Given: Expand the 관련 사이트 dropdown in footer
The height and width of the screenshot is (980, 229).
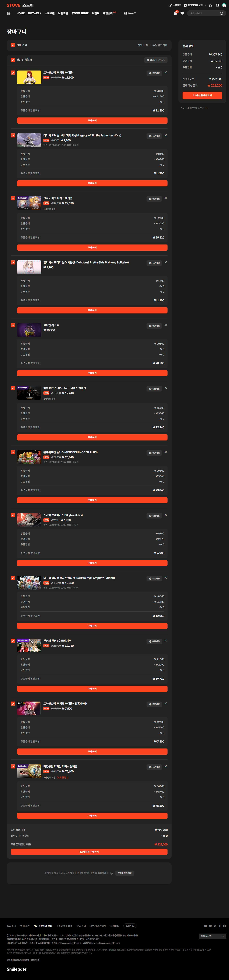Looking at the screenshot, I should tap(212, 936).
